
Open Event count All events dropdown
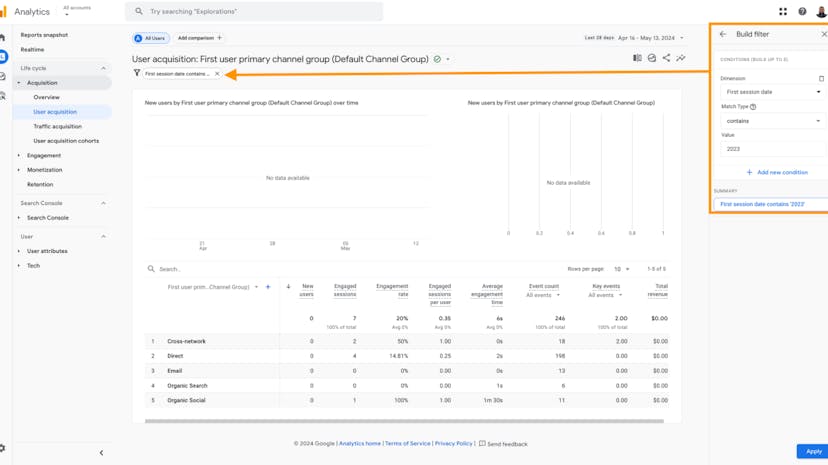[543, 296]
